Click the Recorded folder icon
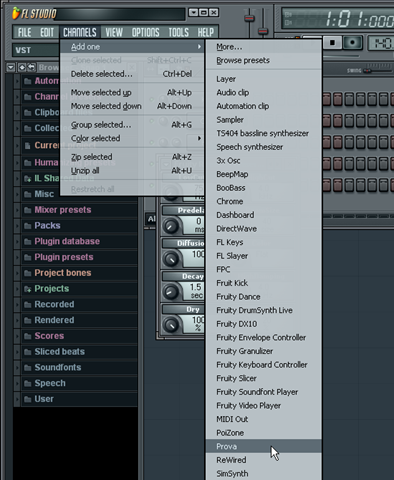 (28, 305)
